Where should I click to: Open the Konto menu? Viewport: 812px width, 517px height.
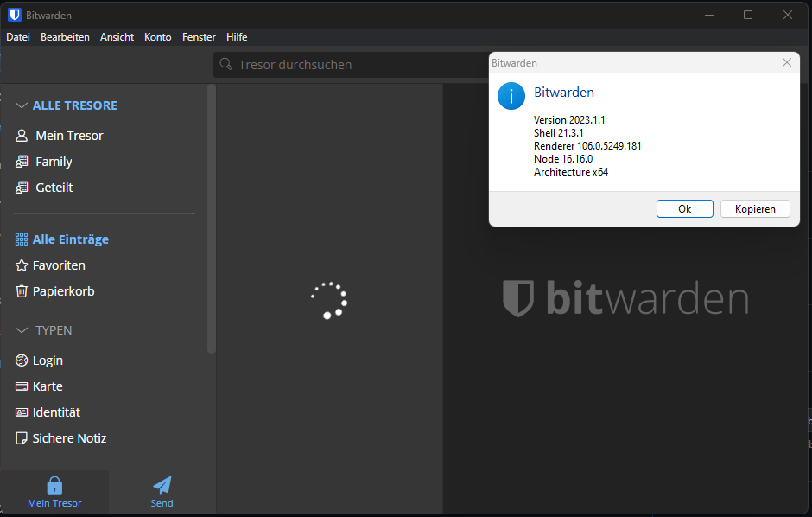coord(158,37)
